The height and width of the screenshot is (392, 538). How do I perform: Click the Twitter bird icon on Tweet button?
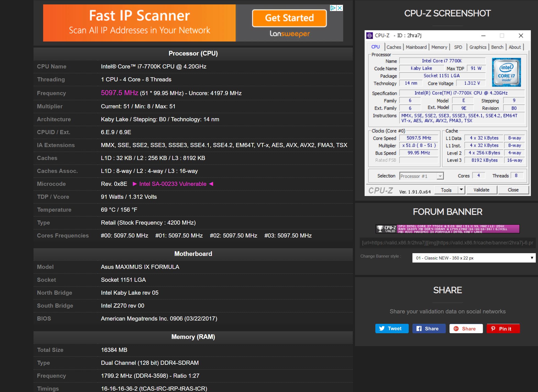pos(382,328)
